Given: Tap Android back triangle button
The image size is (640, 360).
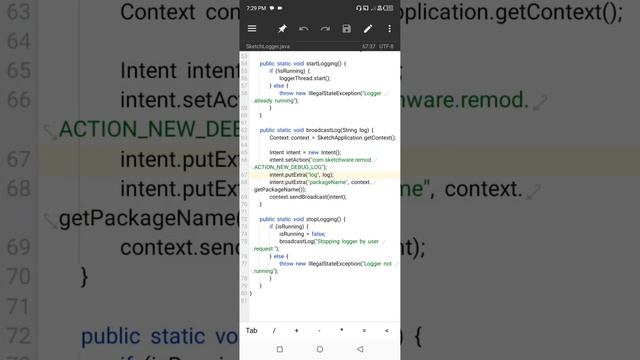Looking at the screenshot, I should (360, 349).
